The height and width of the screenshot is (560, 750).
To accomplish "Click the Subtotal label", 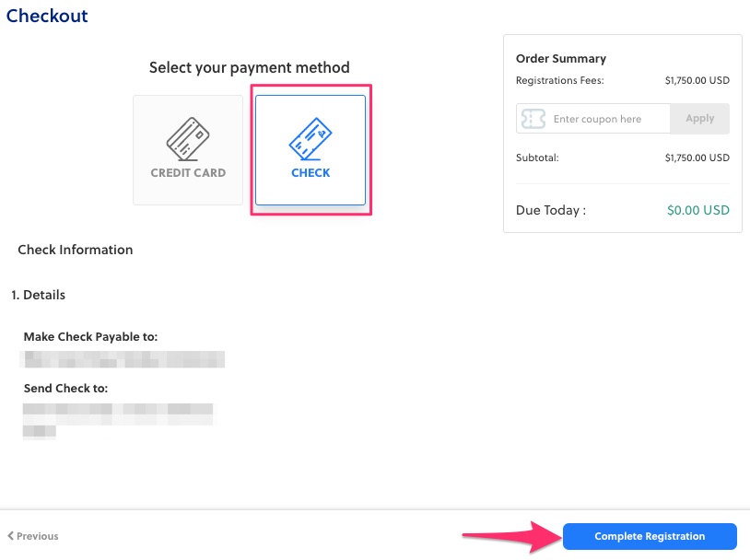I will point(537,157).
